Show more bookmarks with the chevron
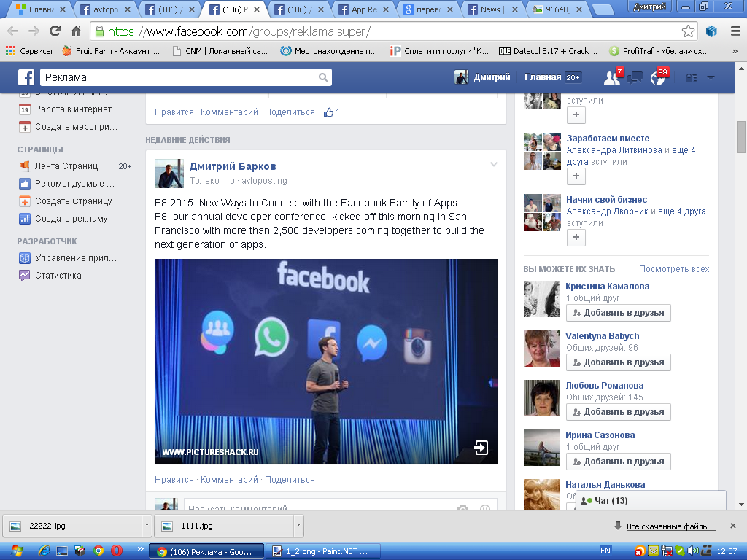This screenshot has height=560, width=747. coord(735,51)
